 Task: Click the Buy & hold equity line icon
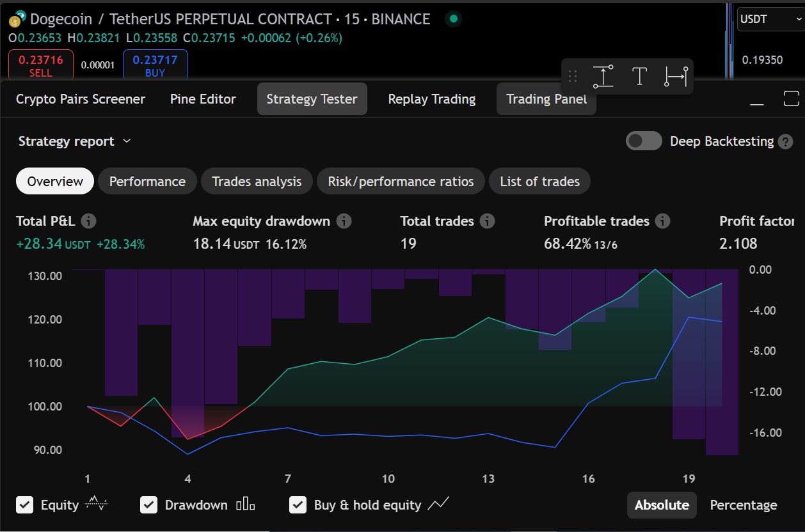tap(439, 505)
